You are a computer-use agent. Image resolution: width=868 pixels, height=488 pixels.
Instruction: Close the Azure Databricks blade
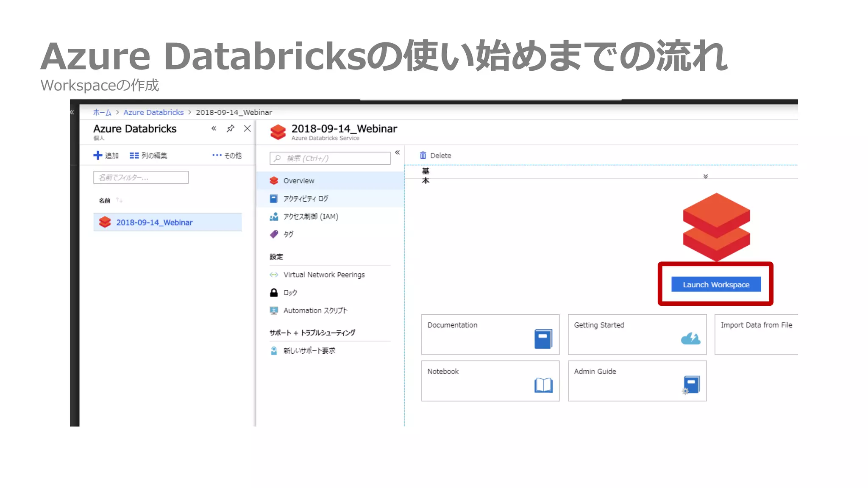tap(247, 128)
